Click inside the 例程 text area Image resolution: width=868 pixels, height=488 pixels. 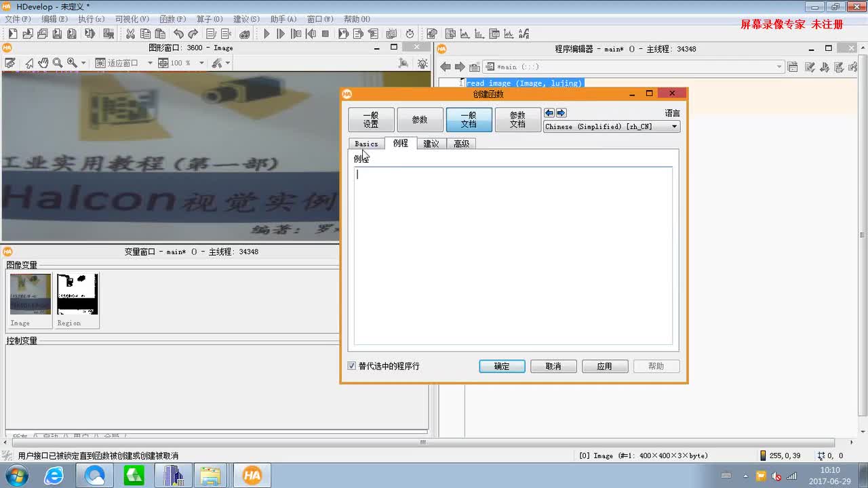513,256
